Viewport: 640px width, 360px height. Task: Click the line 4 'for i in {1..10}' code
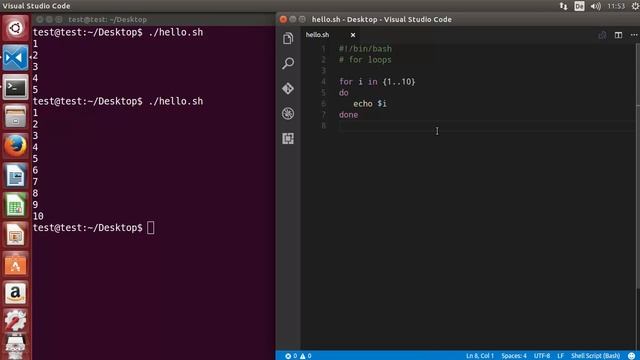(x=377, y=82)
